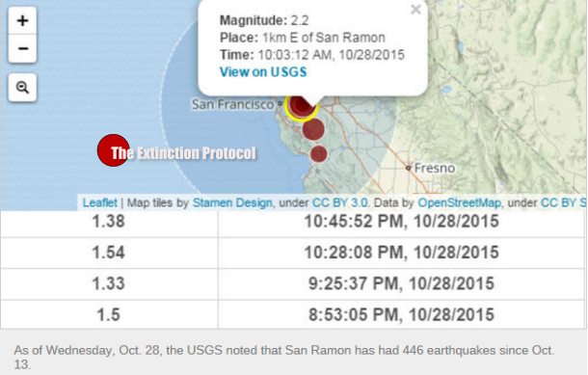Screen dimensions: 588x375
Task: Zoom in with the plus button
Action: tap(22, 20)
